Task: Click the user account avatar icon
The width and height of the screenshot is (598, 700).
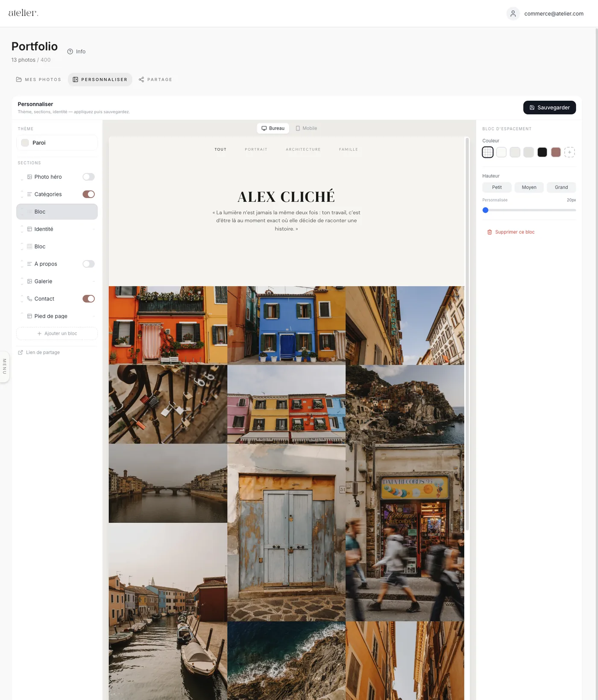Action: coord(513,14)
